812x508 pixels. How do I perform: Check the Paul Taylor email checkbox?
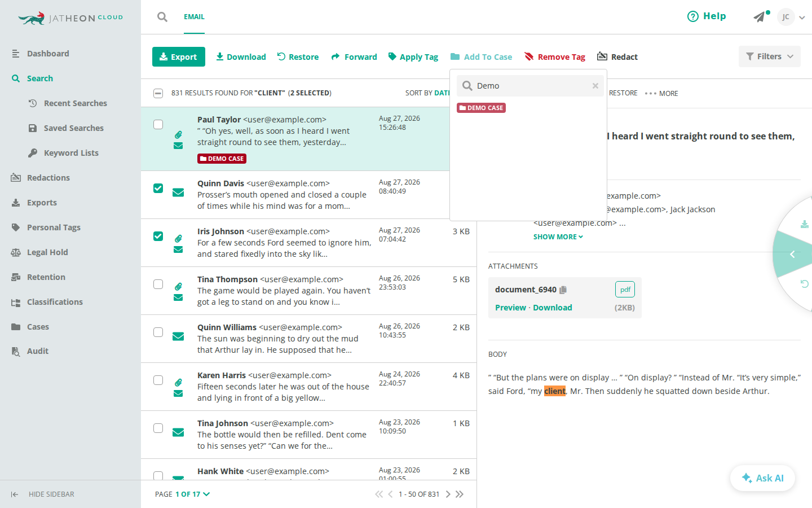[158, 124]
